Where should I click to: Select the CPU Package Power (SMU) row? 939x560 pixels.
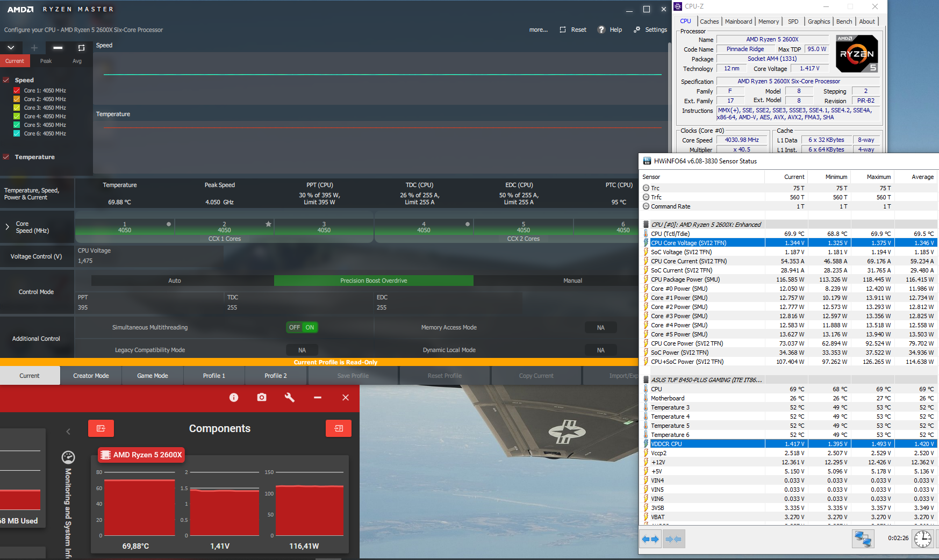coord(789,279)
